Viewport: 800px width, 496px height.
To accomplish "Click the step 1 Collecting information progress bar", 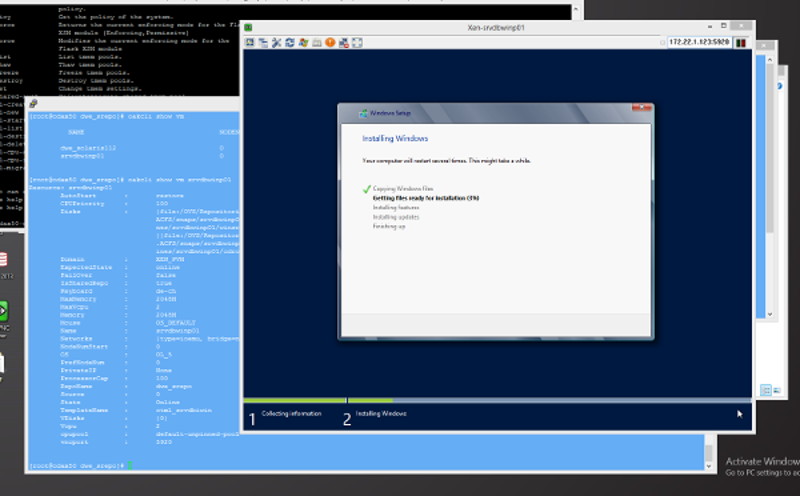I will 294,401.
